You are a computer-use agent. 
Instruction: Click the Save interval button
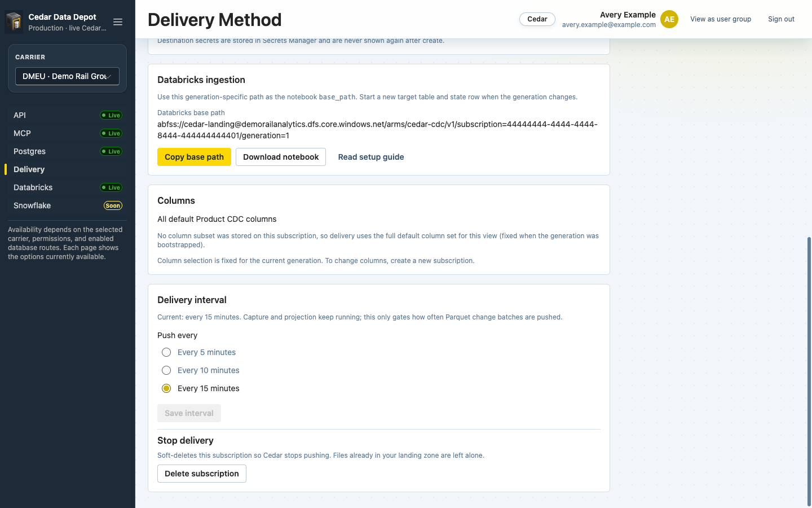189,413
